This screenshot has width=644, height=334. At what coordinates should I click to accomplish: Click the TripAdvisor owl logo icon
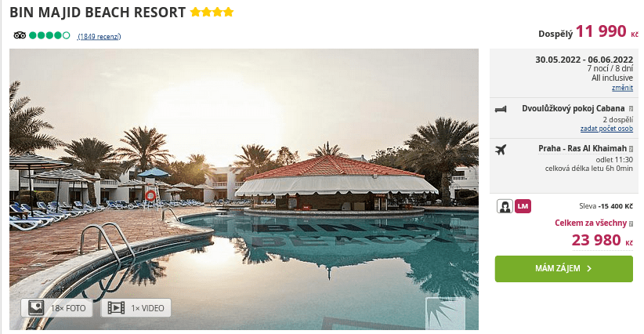click(x=20, y=35)
